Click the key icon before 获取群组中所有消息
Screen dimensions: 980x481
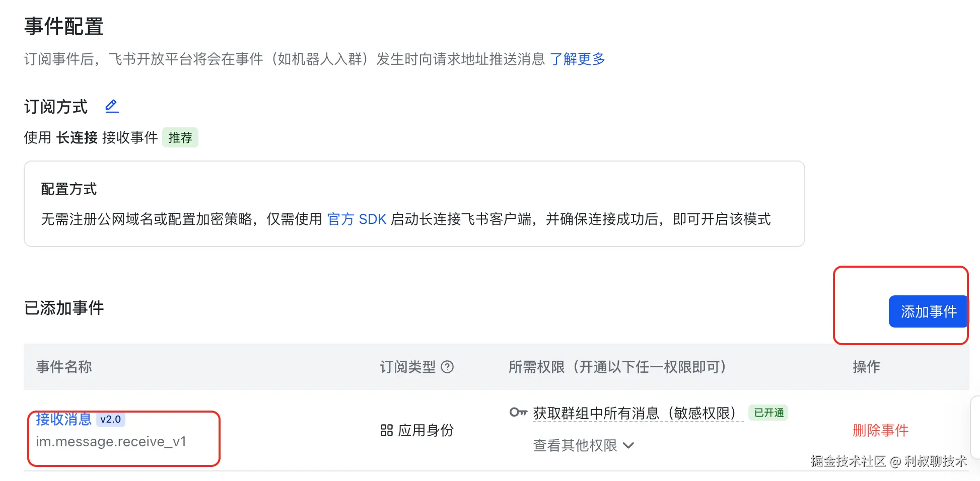tap(518, 413)
